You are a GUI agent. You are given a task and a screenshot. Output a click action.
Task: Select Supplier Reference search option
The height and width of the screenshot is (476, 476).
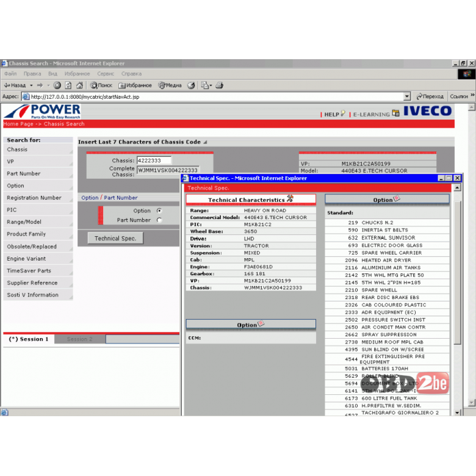coord(38,283)
